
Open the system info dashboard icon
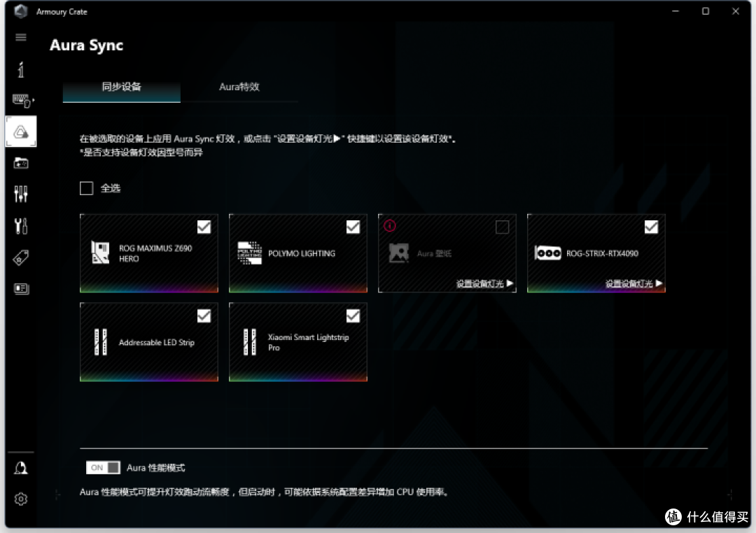21,70
